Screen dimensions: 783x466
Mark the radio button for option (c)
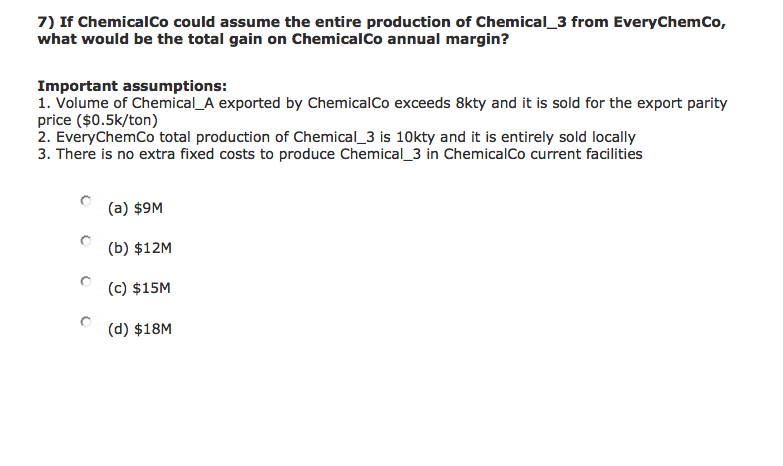86,281
